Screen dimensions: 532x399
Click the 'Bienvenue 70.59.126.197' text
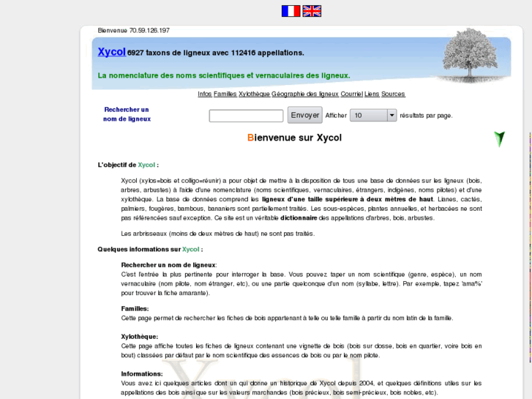tap(134, 30)
